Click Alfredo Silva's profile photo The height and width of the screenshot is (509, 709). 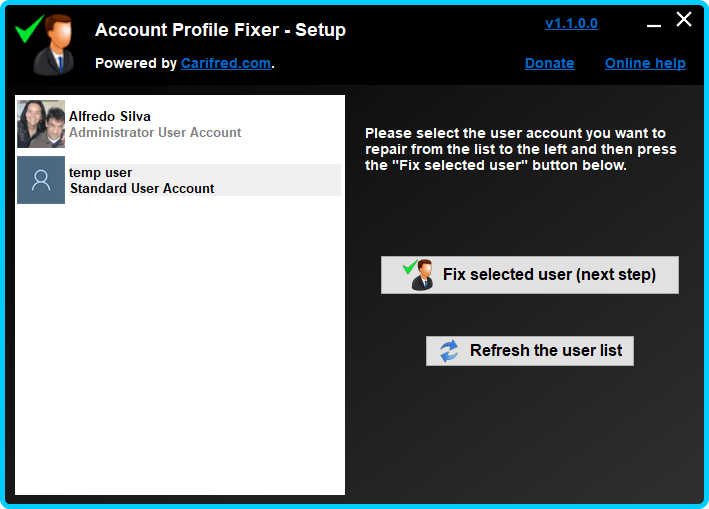pyautogui.click(x=41, y=124)
